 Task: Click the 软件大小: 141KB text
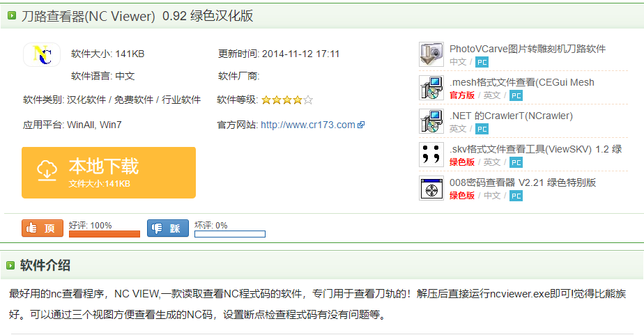tap(107, 54)
